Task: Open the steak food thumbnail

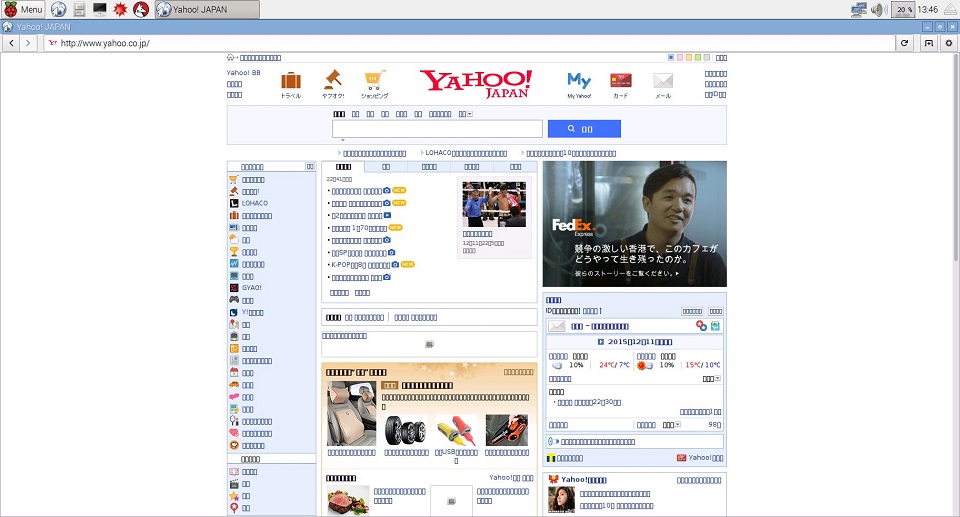Action: pyautogui.click(x=348, y=500)
